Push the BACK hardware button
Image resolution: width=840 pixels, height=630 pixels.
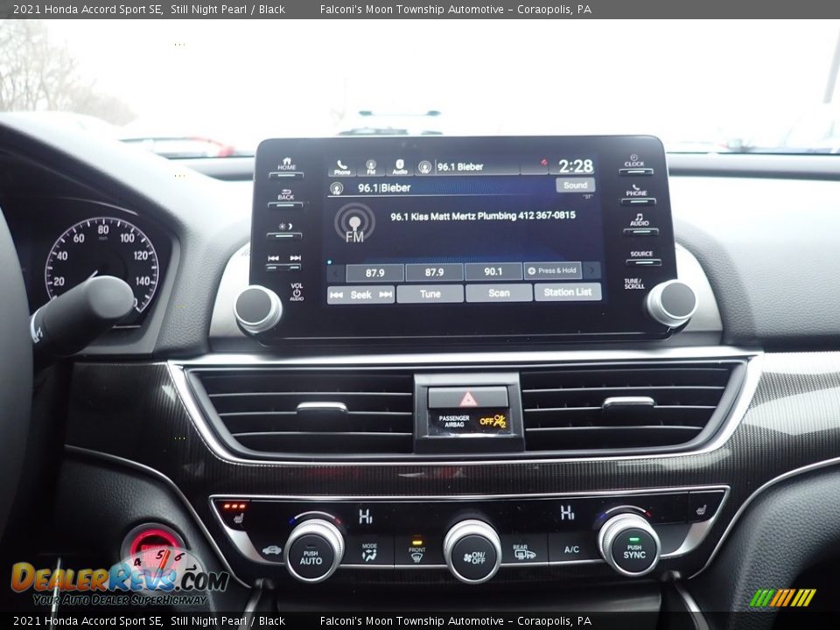pyautogui.click(x=286, y=199)
